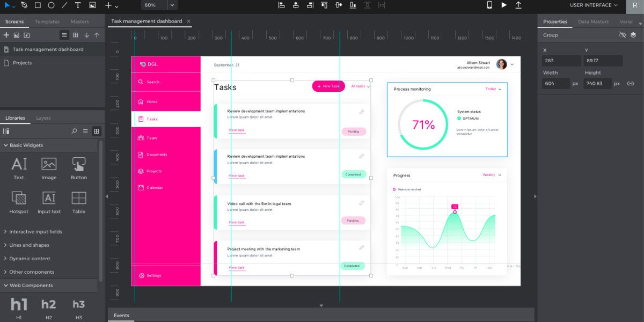Toggle the Group visibility eye icon
Viewport: 644px width, 322px height.
coord(623,34)
